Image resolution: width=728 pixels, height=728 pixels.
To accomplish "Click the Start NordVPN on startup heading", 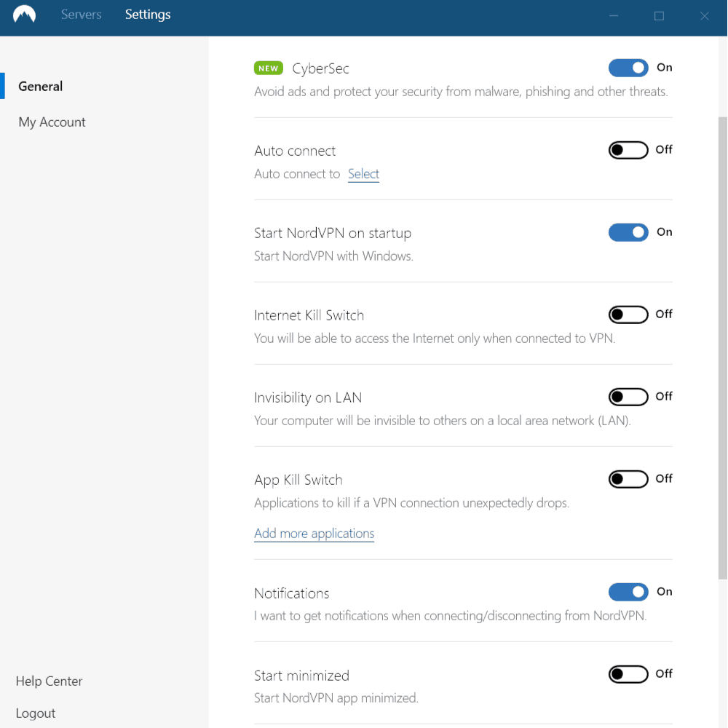I will click(x=333, y=233).
